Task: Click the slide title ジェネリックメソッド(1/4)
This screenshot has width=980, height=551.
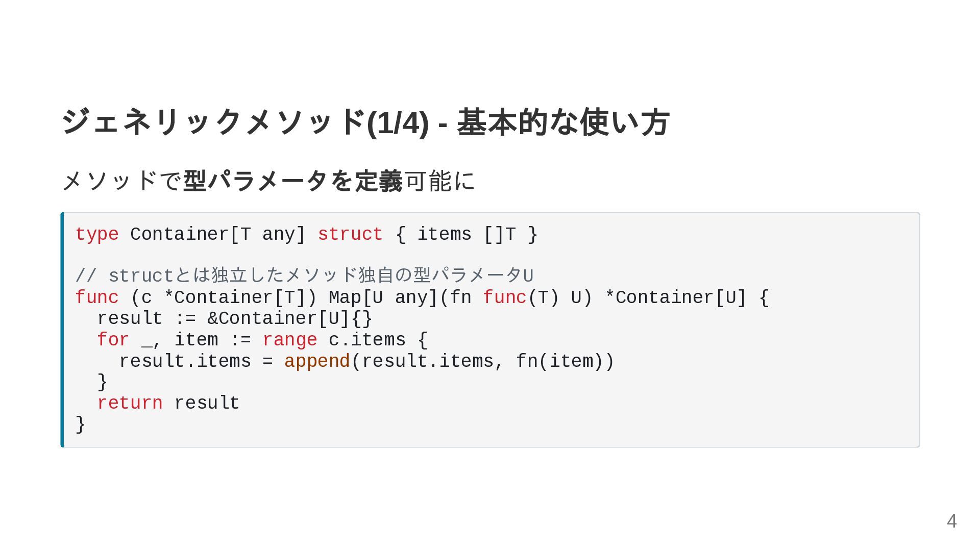Action: [245, 122]
